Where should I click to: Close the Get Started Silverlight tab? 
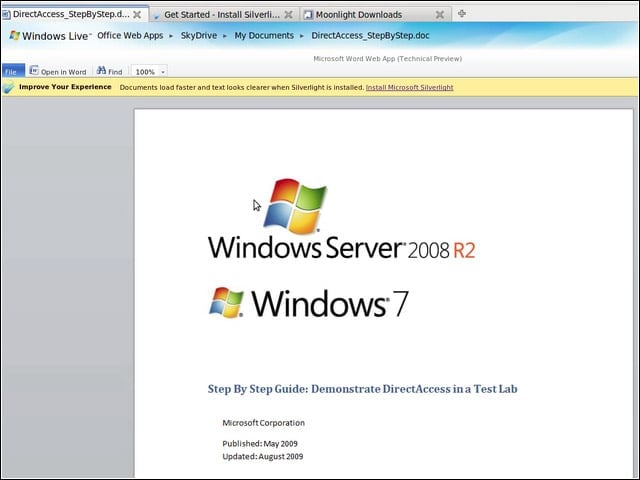click(288, 15)
